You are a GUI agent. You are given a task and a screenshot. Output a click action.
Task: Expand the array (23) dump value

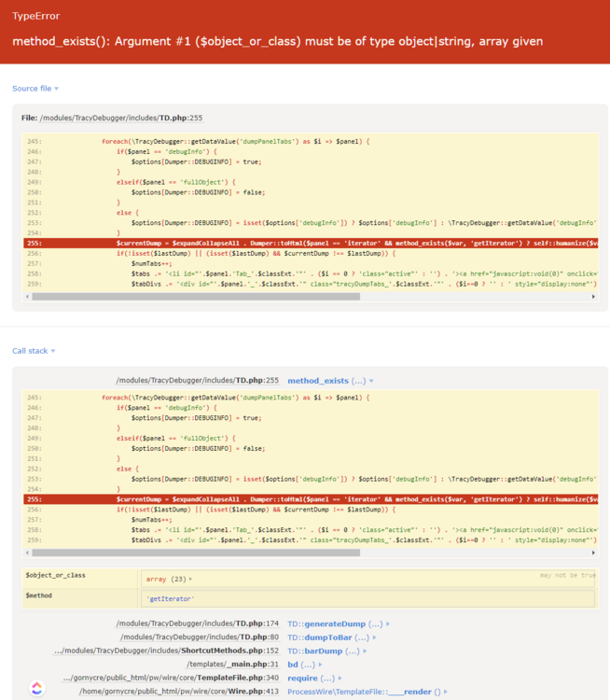(169, 579)
